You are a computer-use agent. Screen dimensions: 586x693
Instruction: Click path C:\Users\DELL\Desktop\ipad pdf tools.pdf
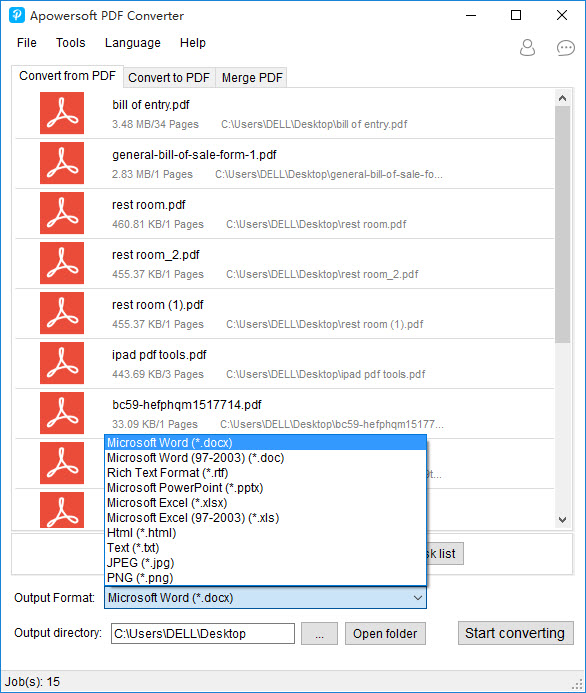click(326, 374)
